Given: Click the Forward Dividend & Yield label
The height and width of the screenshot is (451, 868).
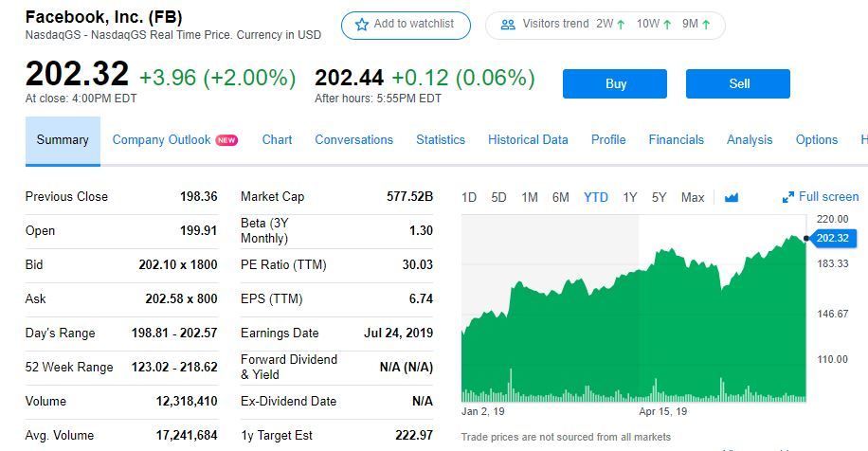Looking at the screenshot, I should click(x=289, y=367).
